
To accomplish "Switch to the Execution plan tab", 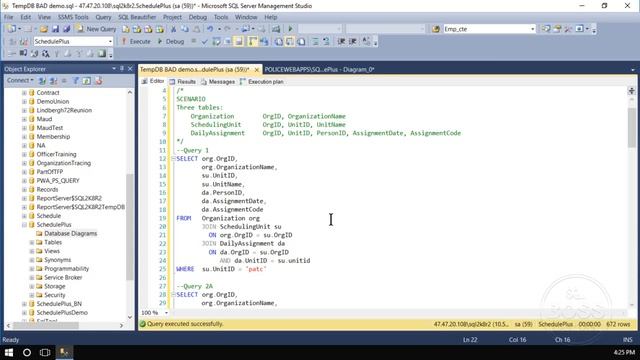I will click(262, 82).
